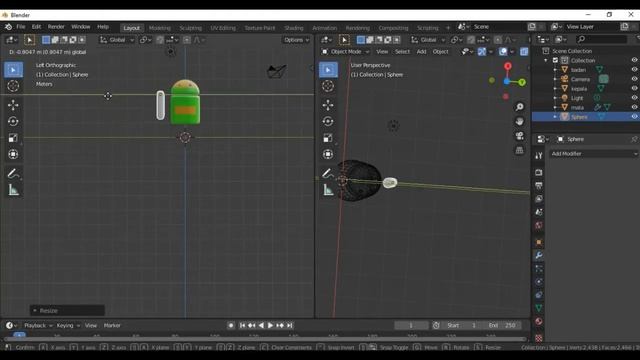Toggle the Collection checkbox in outliner
The image size is (640, 360).
555,60
